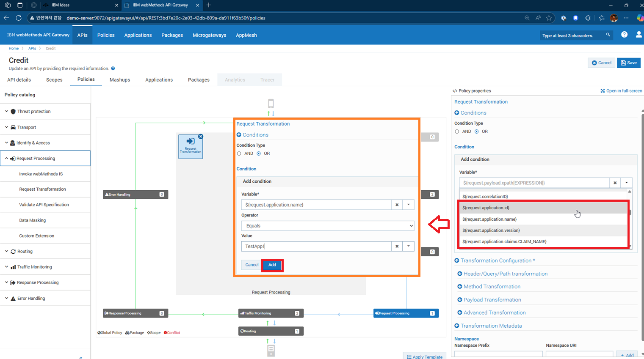
Task: Switch to the Mashups tab
Action: [120, 79]
